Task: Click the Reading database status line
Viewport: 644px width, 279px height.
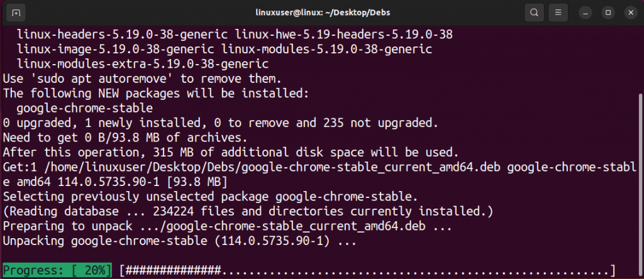Action: pyautogui.click(x=248, y=212)
